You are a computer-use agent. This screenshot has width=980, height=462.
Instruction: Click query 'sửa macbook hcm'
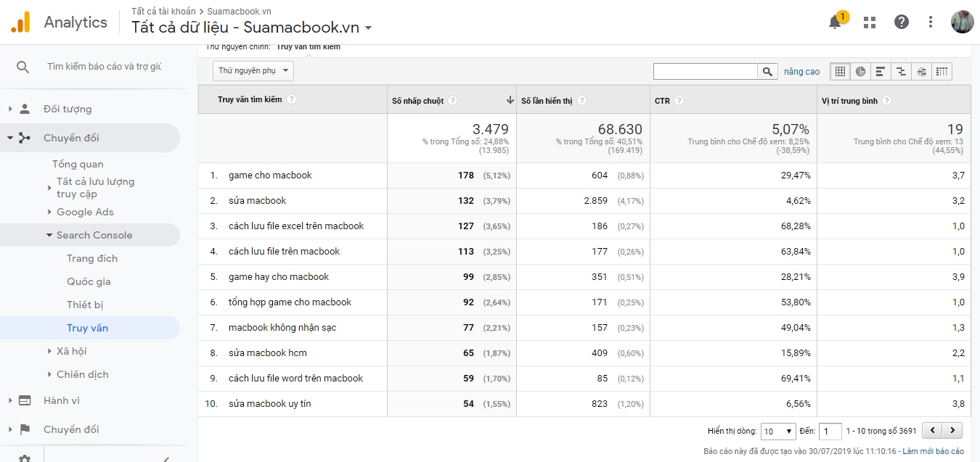tap(267, 352)
